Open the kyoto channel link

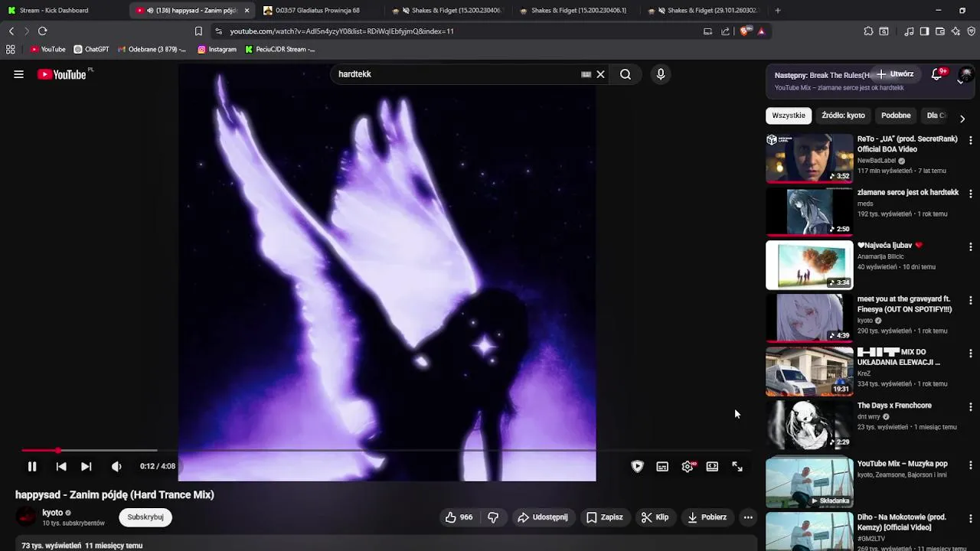[53, 513]
